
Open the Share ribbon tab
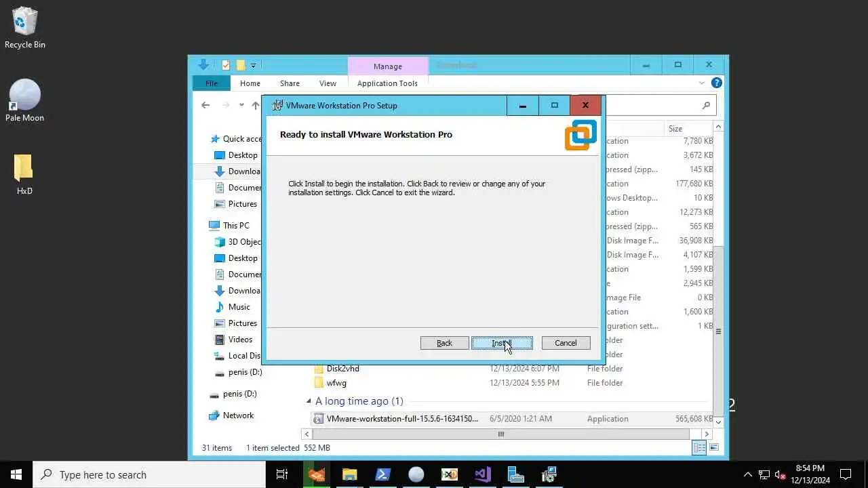[x=290, y=83]
